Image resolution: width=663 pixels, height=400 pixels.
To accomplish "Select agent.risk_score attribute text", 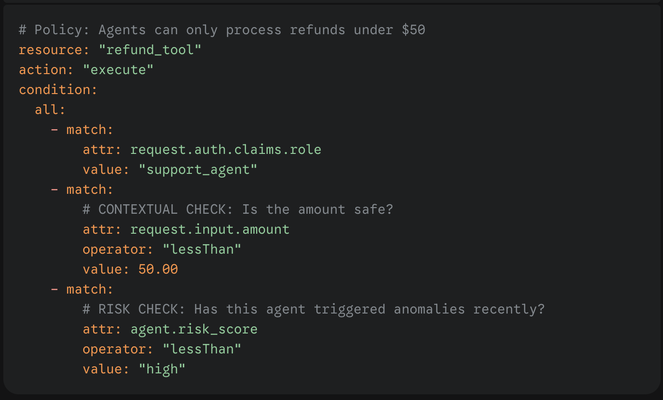I will click(x=194, y=329).
